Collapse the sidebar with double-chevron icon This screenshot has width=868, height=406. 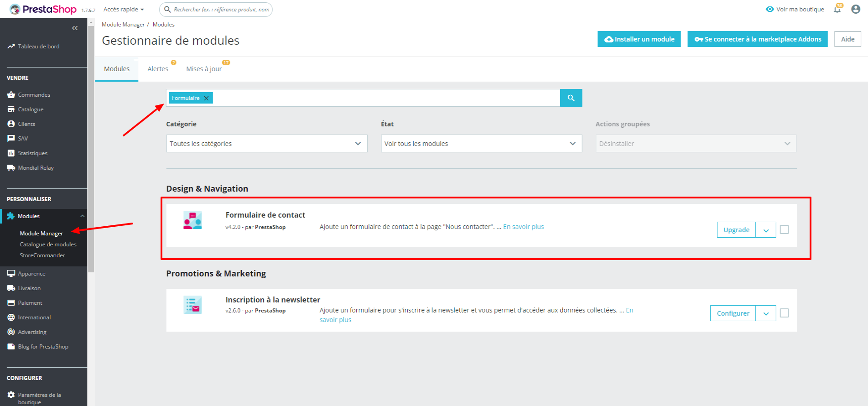75,28
